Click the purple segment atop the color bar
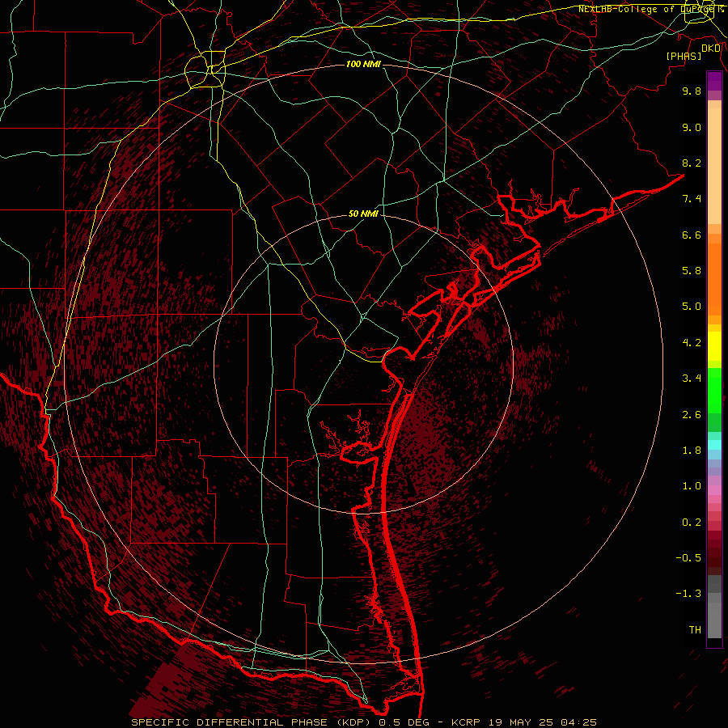Screen dimensions: 728x728 (x=714, y=81)
